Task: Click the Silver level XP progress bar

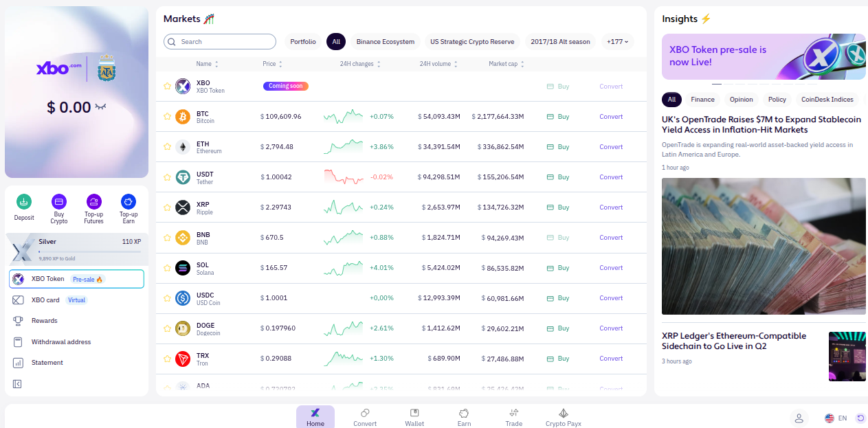Action: (x=89, y=252)
